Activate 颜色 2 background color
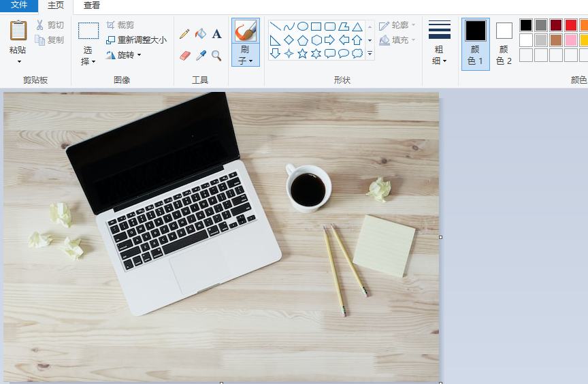The width and height of the screenshot is (588, 384). click(x=504, y=44)
